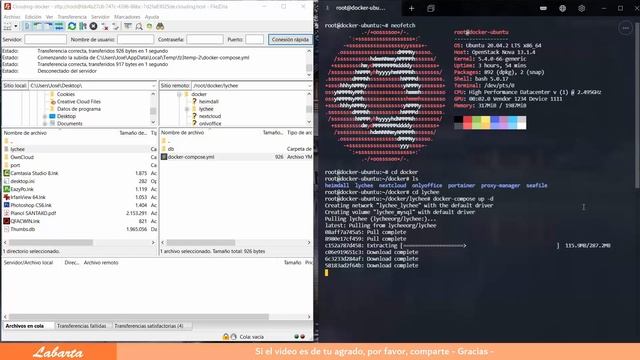Select Creative Cloud Files in local tree
Screen dimensions: 640x360
tap(78, 102)
